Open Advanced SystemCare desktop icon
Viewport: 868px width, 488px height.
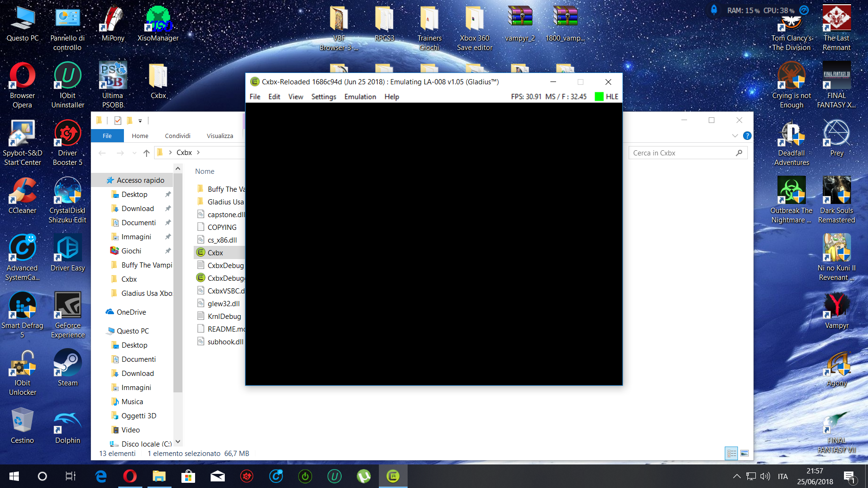click(23, 258)
